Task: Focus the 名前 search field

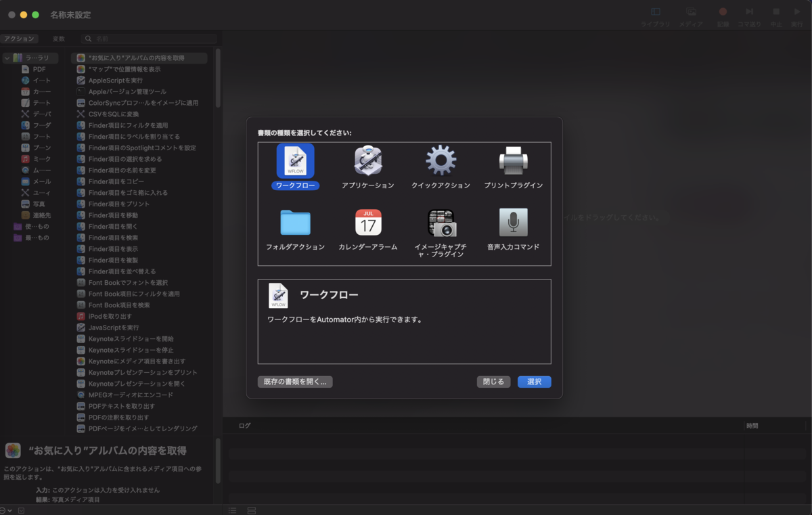Action: tap(149, 39)
